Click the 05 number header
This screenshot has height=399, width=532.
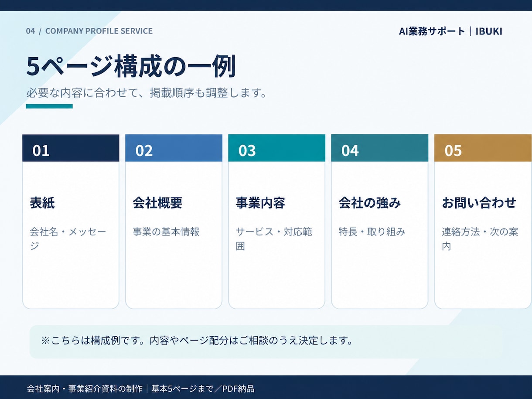coord(483,148)
